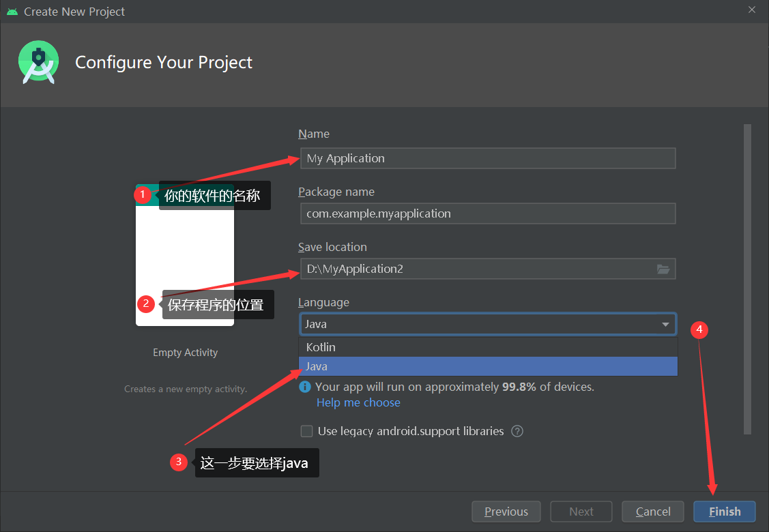The width and height of the screenshot is (769, 532).
Task: Click the Package name input field
Action: coord(488,213)
